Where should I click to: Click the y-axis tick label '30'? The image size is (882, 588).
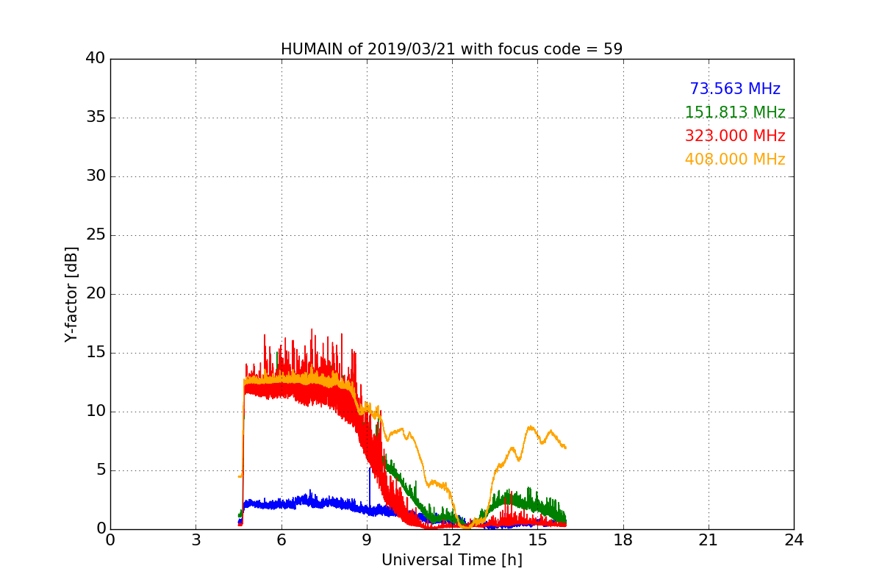coord(95,176)
